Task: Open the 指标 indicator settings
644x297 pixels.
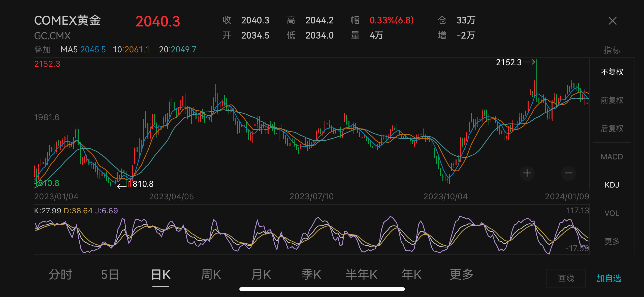Action: (x=612, y=50)
